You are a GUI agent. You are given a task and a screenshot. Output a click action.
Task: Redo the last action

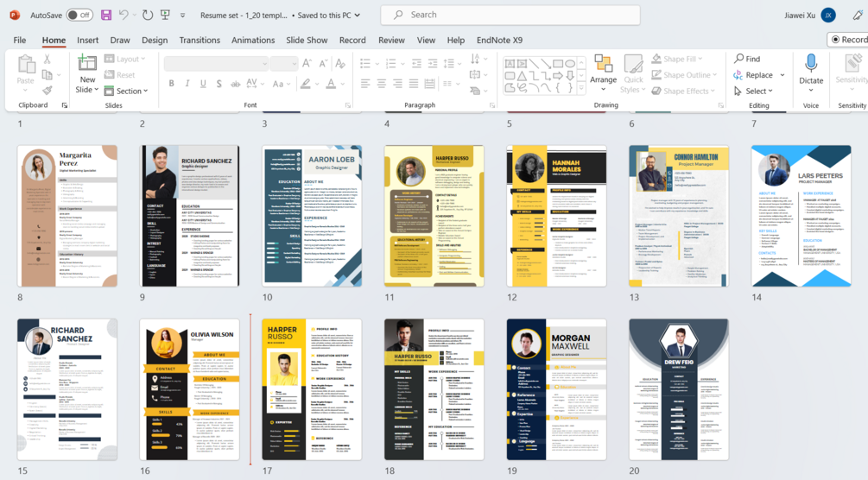point(147,15)
